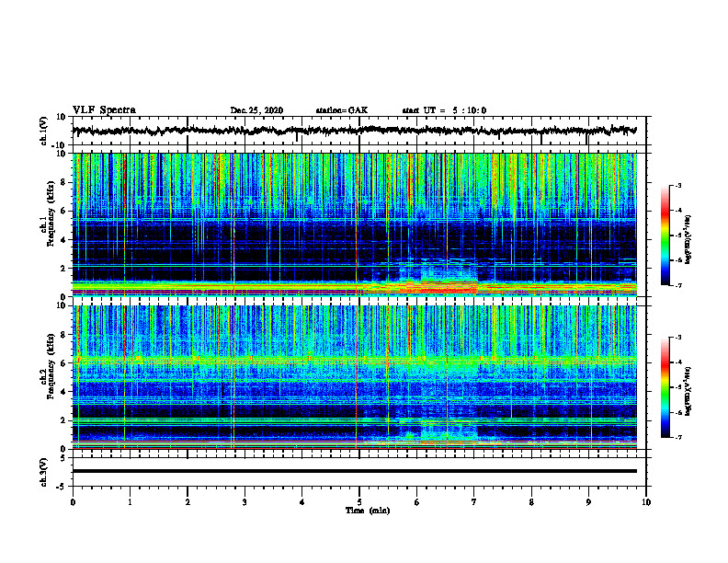Click time axis end tick label "10"

(646, 502)
